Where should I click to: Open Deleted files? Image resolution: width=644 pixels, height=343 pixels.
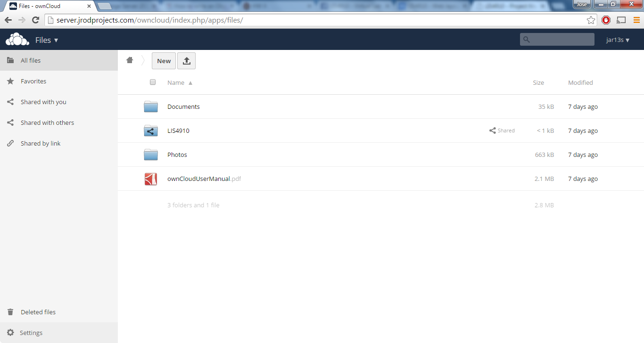click(59, 312)
